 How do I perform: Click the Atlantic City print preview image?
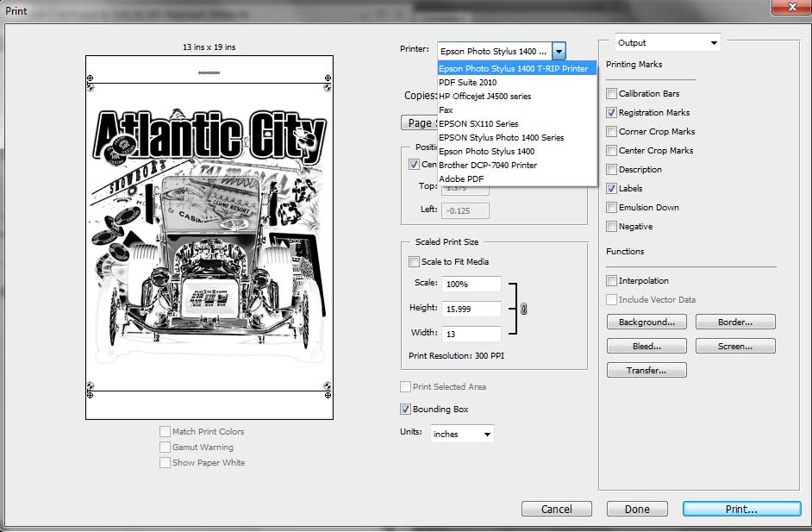click(209, 237)
